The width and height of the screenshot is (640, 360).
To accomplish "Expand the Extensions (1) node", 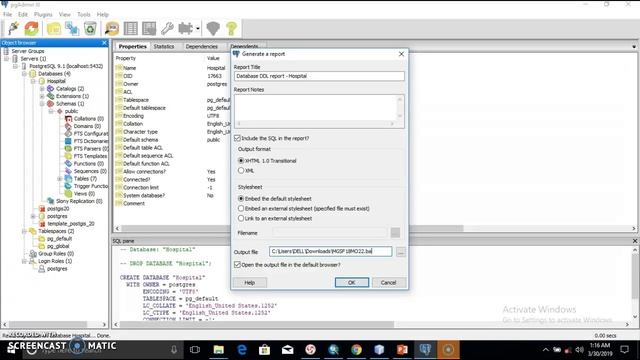I will click(42, 96).
